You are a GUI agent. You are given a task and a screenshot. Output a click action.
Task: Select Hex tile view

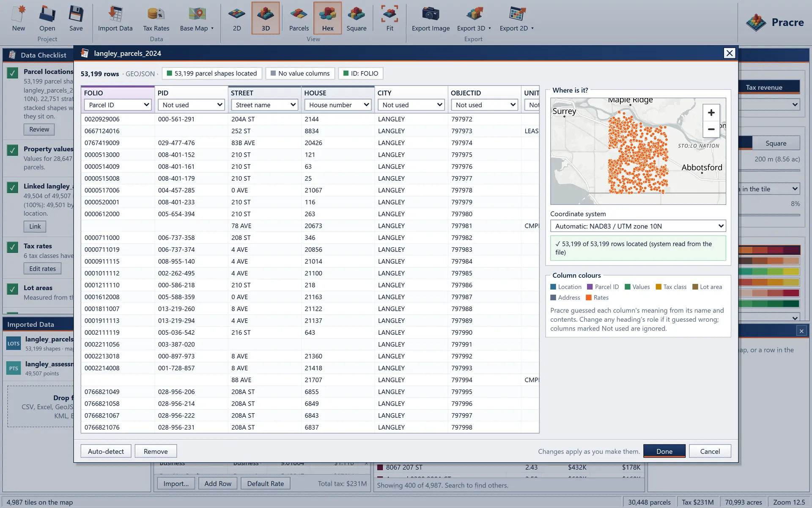(328, 19)
